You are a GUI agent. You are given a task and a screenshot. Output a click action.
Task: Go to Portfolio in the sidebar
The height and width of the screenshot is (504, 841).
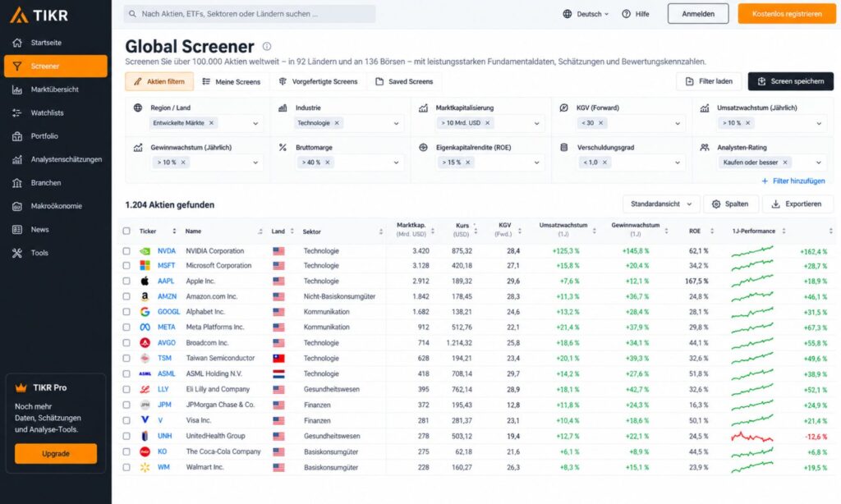tap(44, 136)
